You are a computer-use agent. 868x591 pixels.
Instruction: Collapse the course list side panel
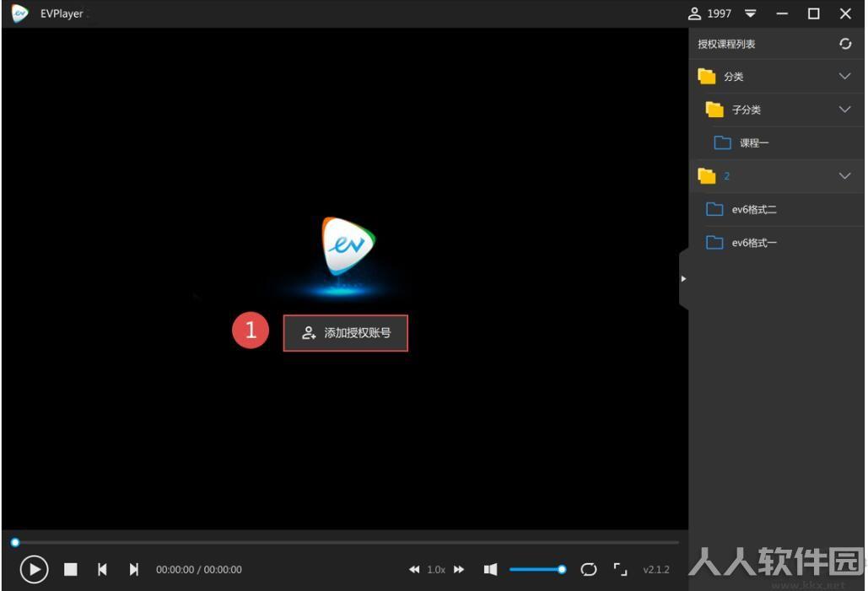[x=683, y=279]
